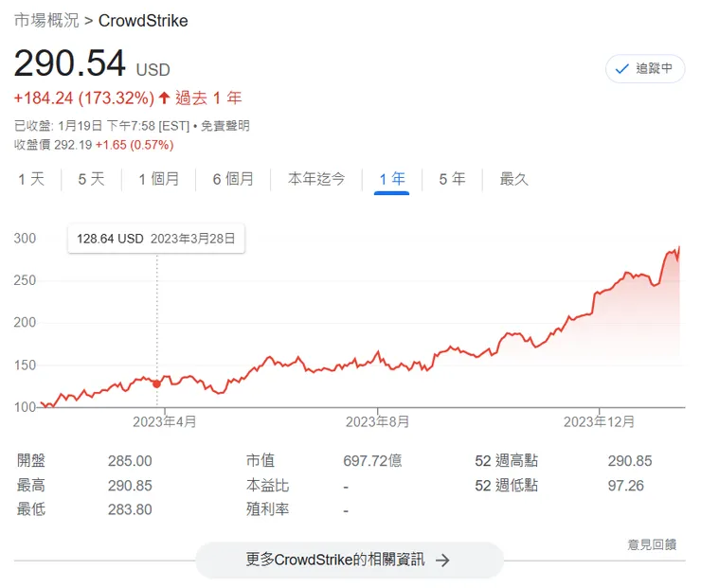
Task: Click the 意見回饋 feedback link
Action: click(x=652, y=544)
